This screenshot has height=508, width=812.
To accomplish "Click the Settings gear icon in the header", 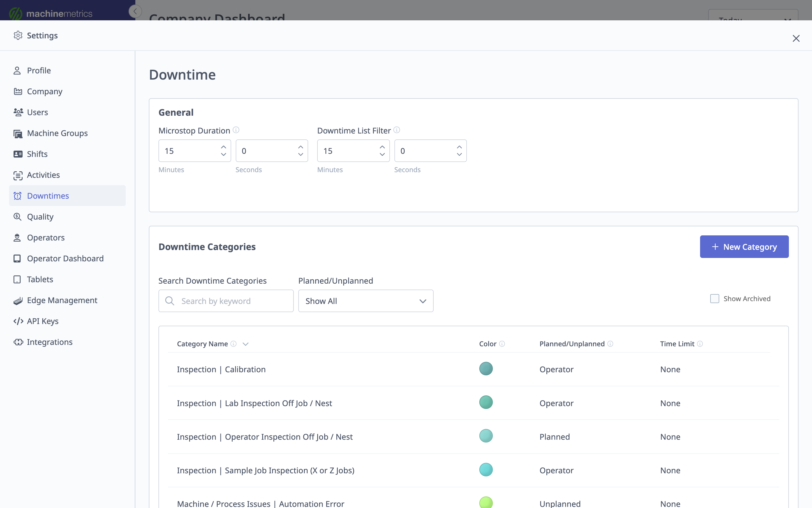I will [18, 35].
